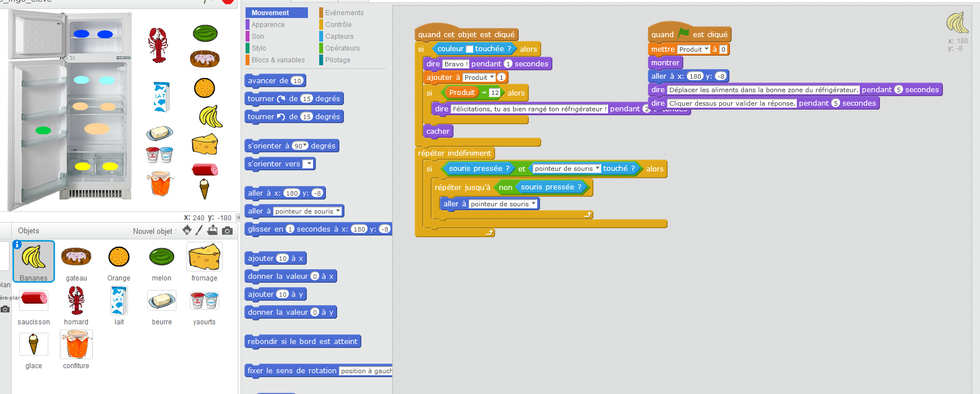Click the lobster on the stage
The image size is (980, 394).
tap(158, 45)
